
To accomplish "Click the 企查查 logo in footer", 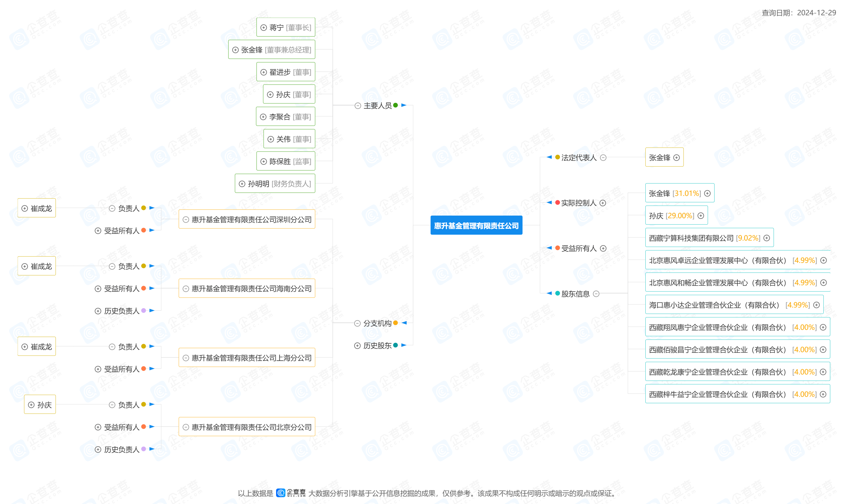I will coord(291,493).
